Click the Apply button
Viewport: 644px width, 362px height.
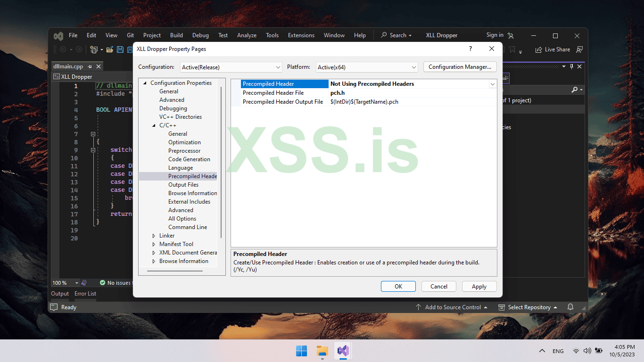(x=479, y=286)
